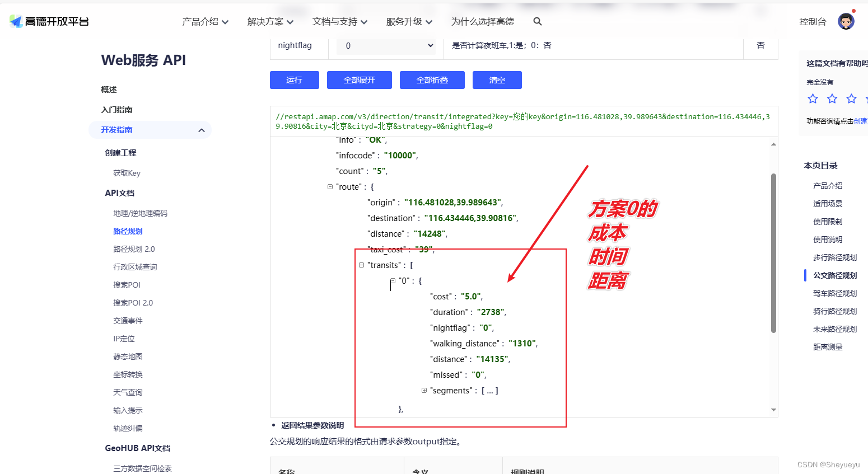868x474 pixels.
Task: Click the result scrollbar up arrow
Action: click(x=773, y=144)
